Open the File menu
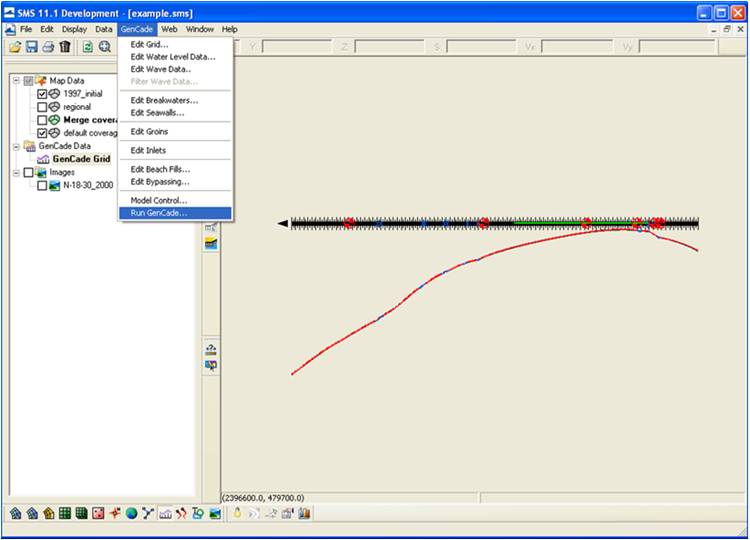Image resolution: width=750 pixels, height=540 pixels. [26, 29]
